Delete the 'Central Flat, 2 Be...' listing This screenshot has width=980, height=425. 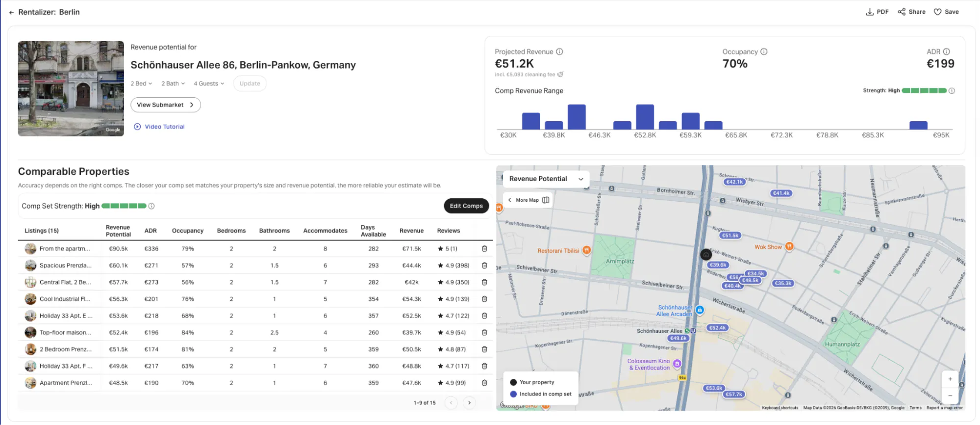pos(484,282)
